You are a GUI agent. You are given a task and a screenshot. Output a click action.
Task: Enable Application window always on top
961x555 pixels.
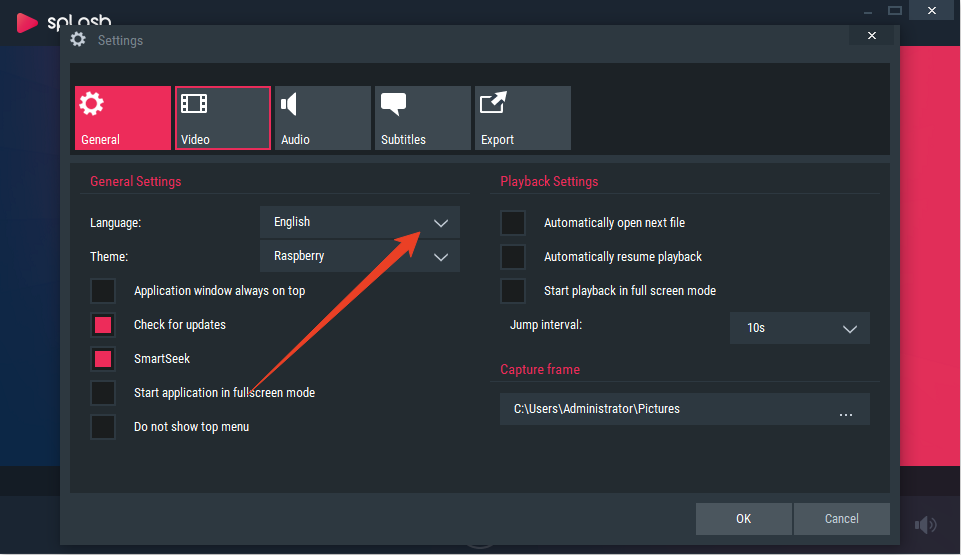click(103, 291)
